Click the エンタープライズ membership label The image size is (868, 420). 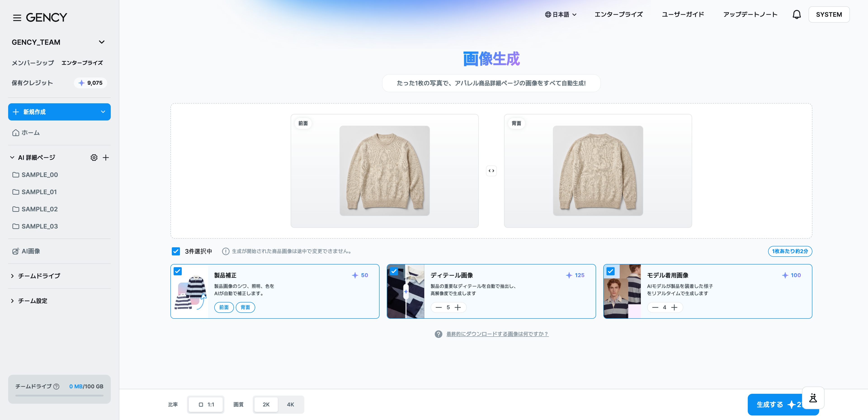pos(82,63)
